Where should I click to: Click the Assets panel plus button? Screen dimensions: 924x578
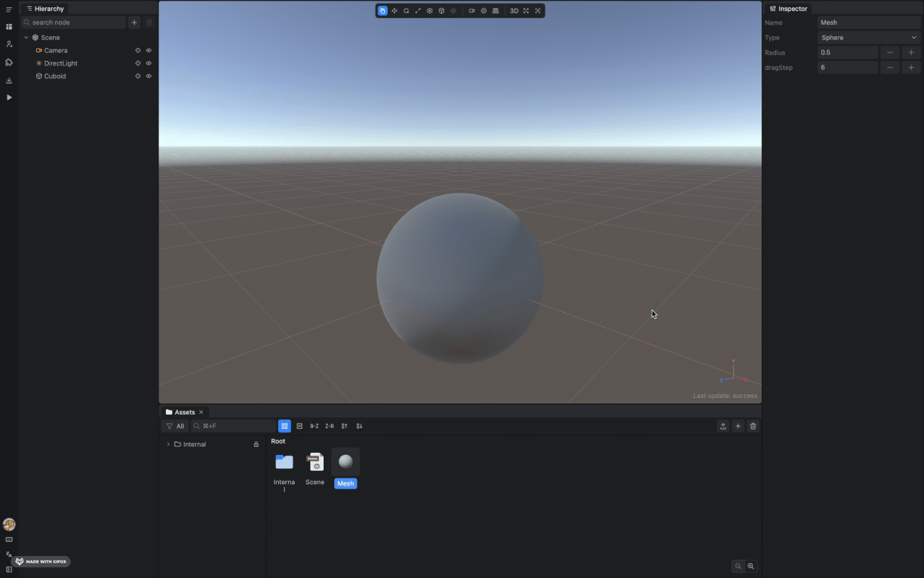pos(738,426)
